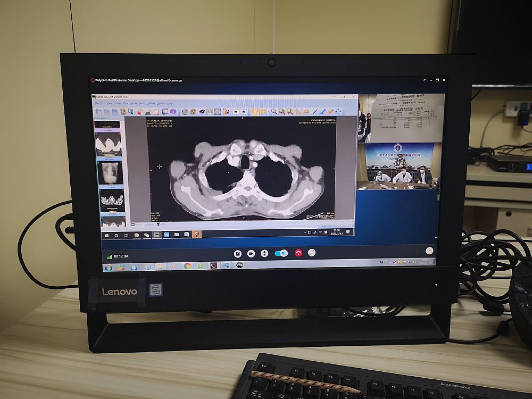
Task: Open the Help menu
Action: point(170,103)
